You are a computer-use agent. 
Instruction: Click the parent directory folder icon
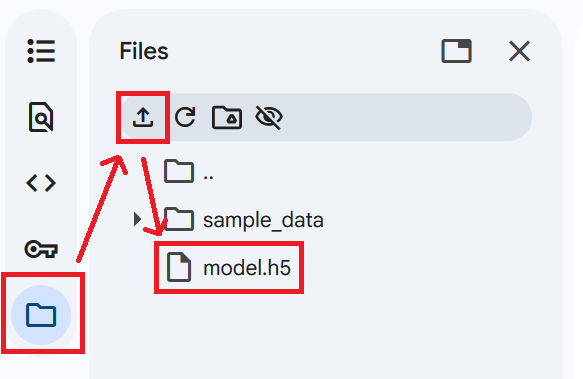coord(179,171)
